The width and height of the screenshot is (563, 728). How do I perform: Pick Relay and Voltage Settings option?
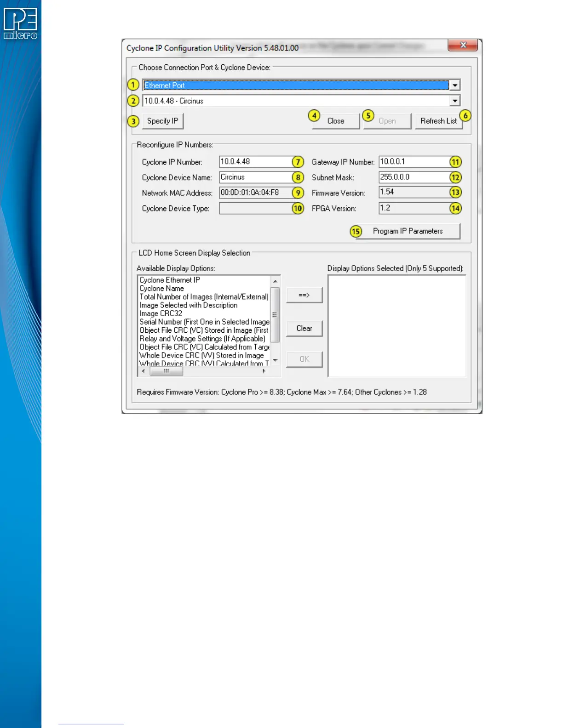(202, 339)
